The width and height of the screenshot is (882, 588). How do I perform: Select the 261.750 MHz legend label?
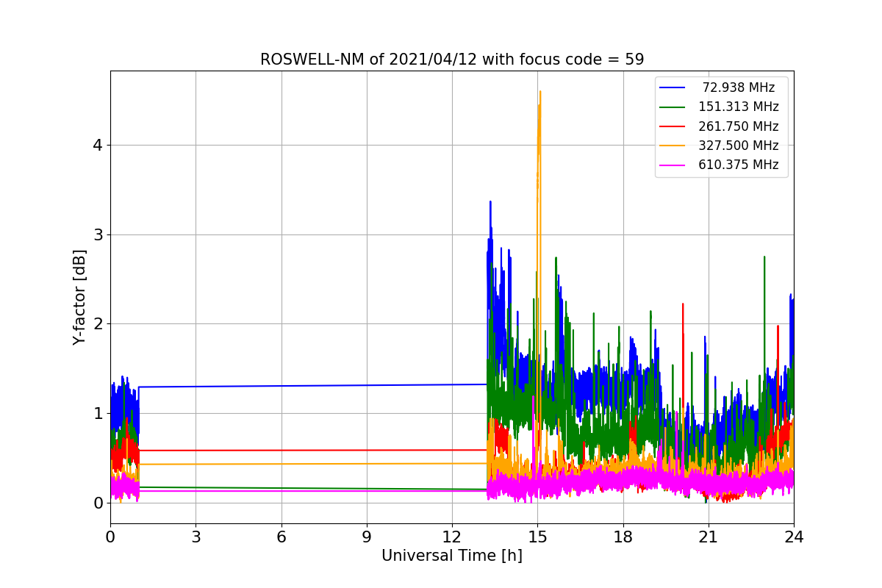[739, 126]
